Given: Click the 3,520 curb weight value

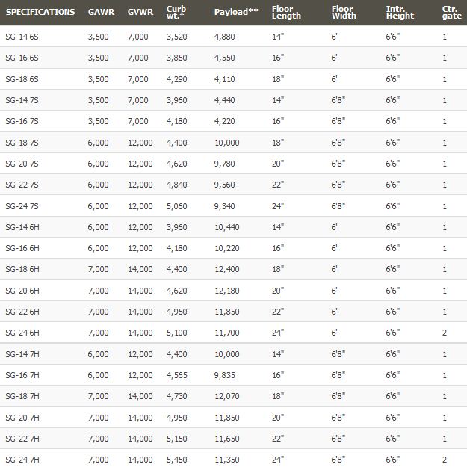Looking at the screenshot, I should pos(177,36).
